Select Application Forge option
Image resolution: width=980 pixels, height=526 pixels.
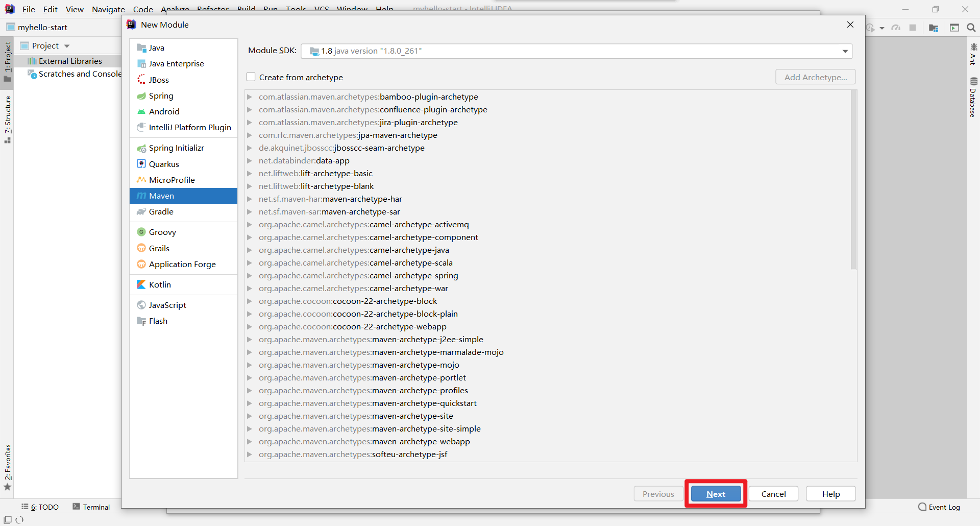tap(183, 265)
